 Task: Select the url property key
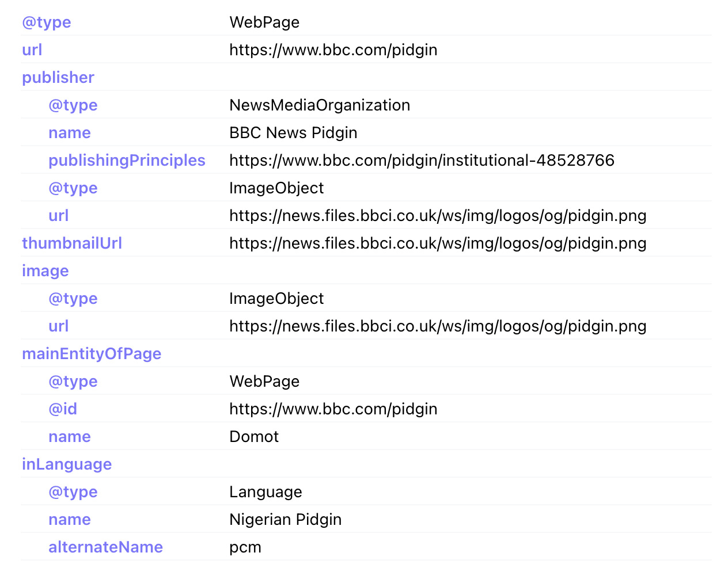32,49
